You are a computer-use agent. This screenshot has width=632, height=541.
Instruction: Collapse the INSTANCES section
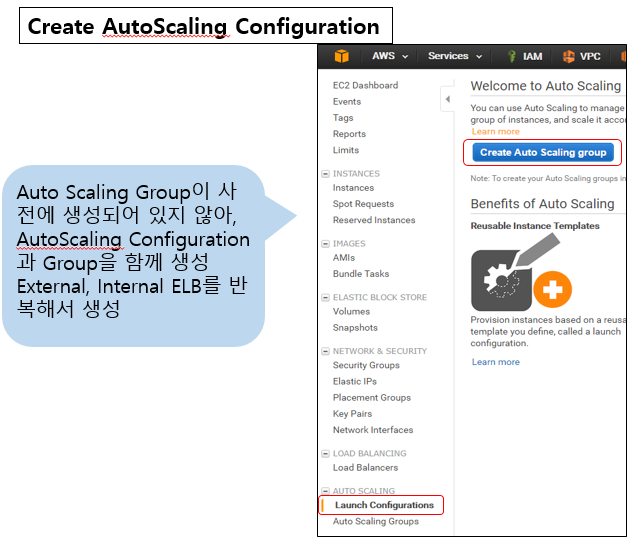[325, 174]
